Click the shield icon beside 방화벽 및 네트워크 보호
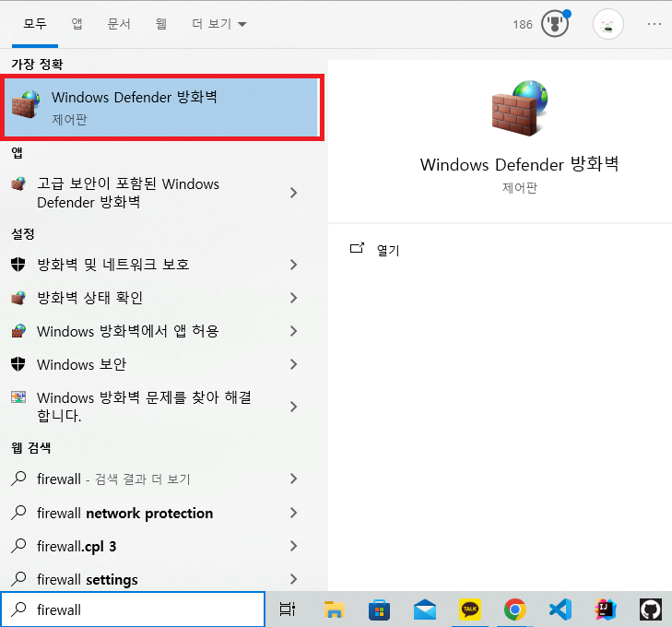The image size is (672, 627). point(18,264)
